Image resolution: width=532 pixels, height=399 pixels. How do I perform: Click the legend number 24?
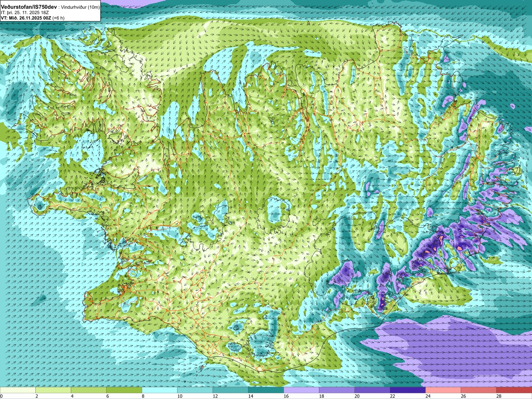(428, 396)
